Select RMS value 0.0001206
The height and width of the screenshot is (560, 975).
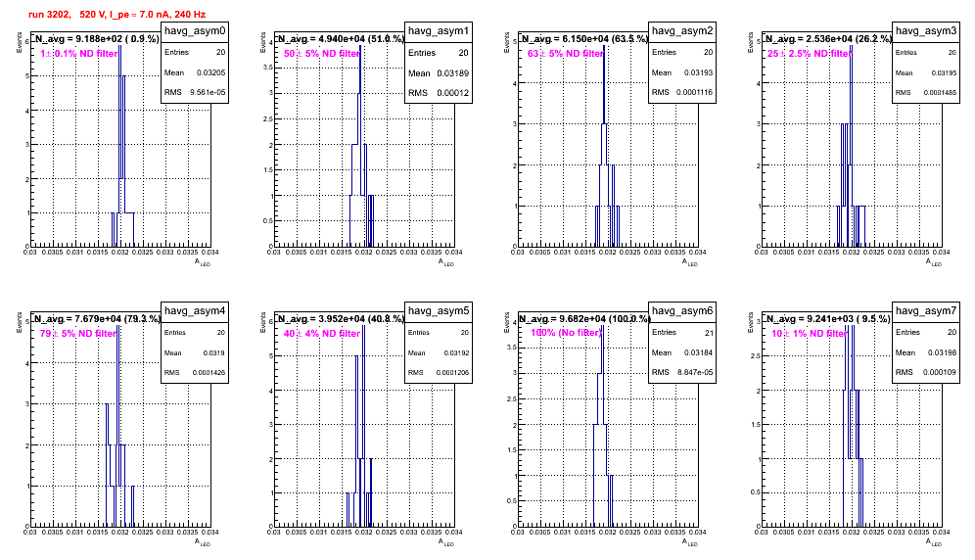(x=452, y=372)
